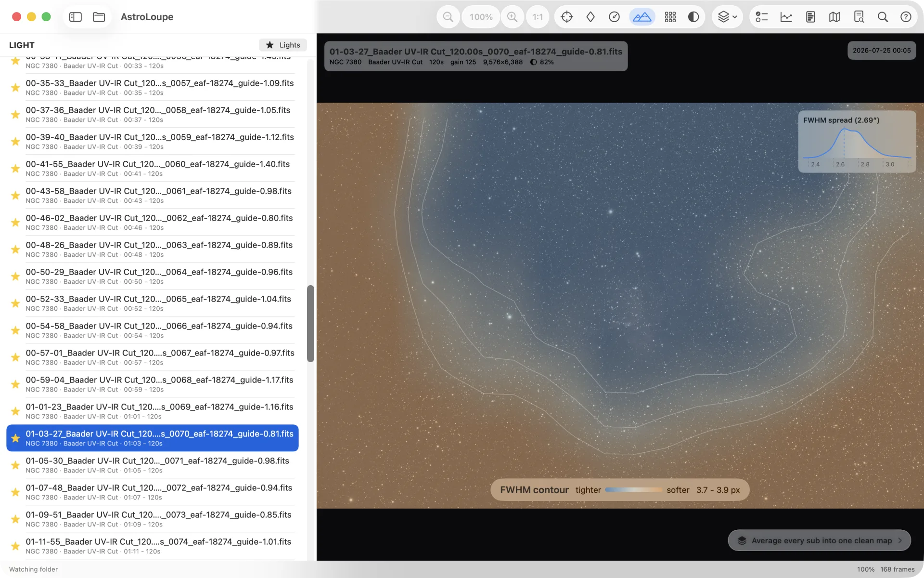Open the layers stack dropdown

click(728, 17)
